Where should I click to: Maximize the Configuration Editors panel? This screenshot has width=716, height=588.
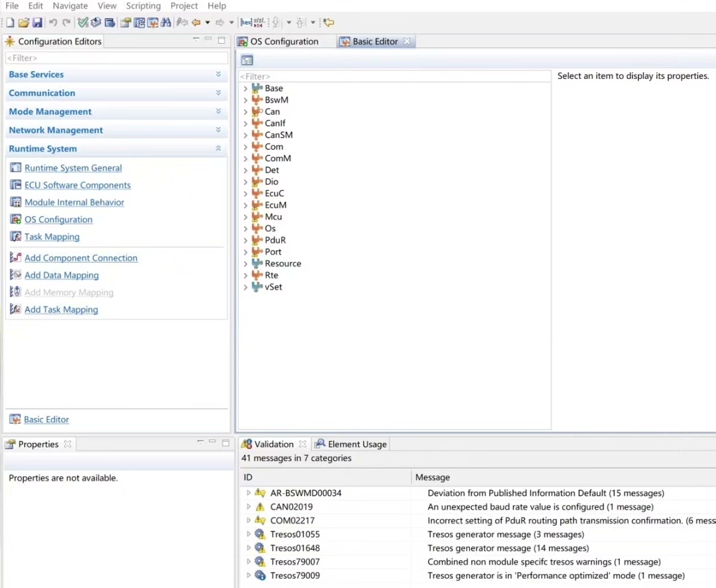click(221, 40)
